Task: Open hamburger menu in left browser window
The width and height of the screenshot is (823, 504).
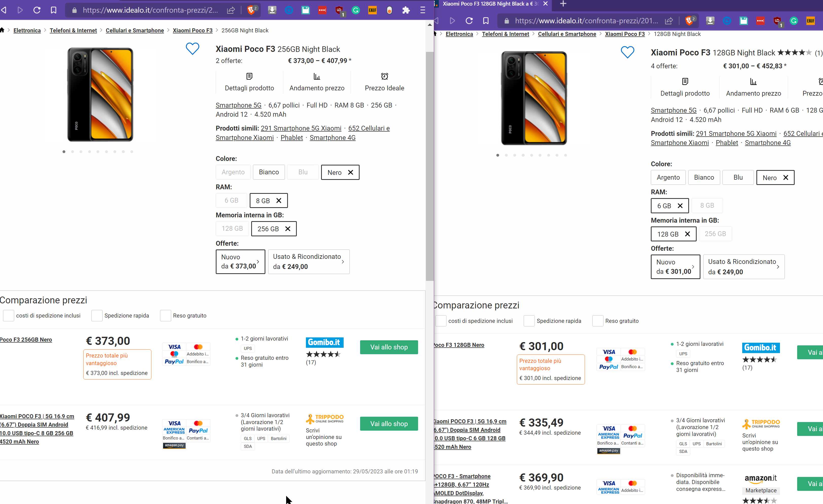Action: 423,10
